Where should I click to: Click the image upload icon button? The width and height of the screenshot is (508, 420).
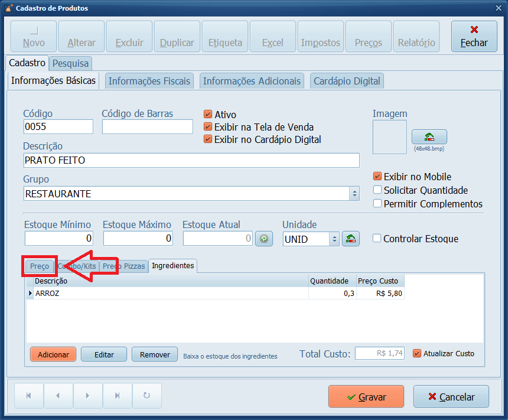[x=429, y=137]
